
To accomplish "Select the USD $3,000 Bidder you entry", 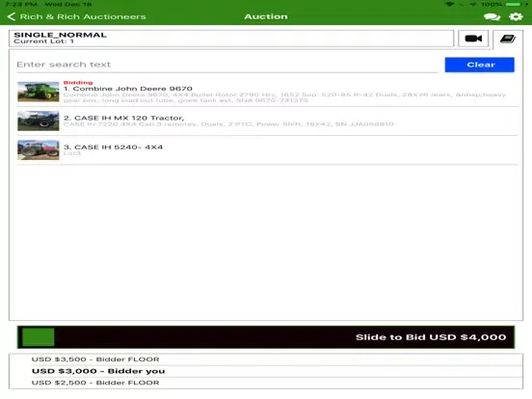I will (266, 371).
